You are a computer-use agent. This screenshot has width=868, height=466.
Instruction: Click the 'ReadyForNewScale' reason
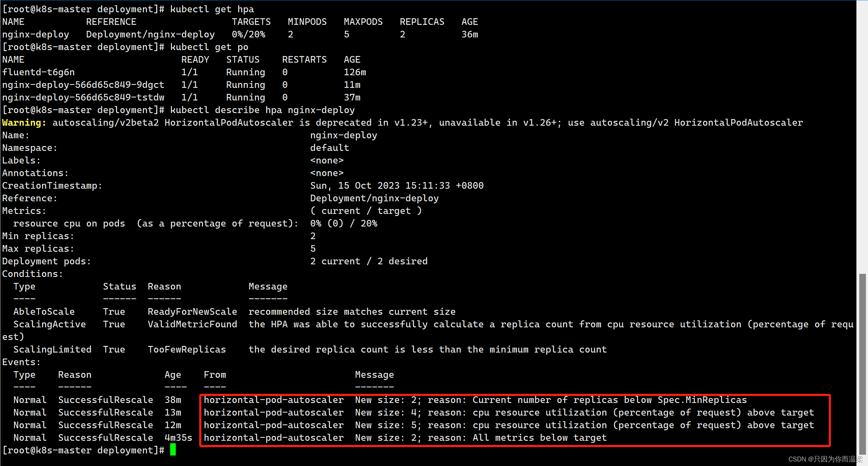tap(193, 312)
